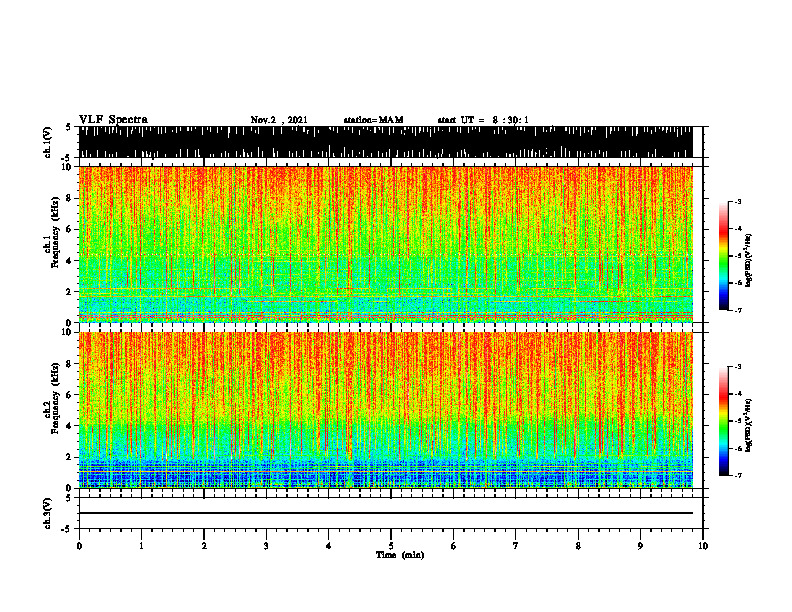Click the ch.2 spectrogram colour bar

point(724,421)
